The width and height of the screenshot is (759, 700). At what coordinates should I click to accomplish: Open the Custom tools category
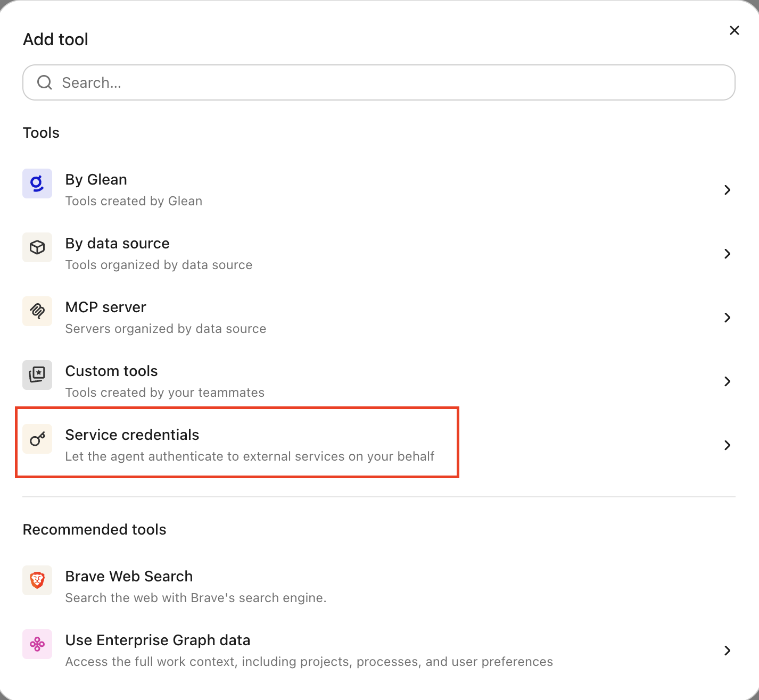[x=379, y=381]
